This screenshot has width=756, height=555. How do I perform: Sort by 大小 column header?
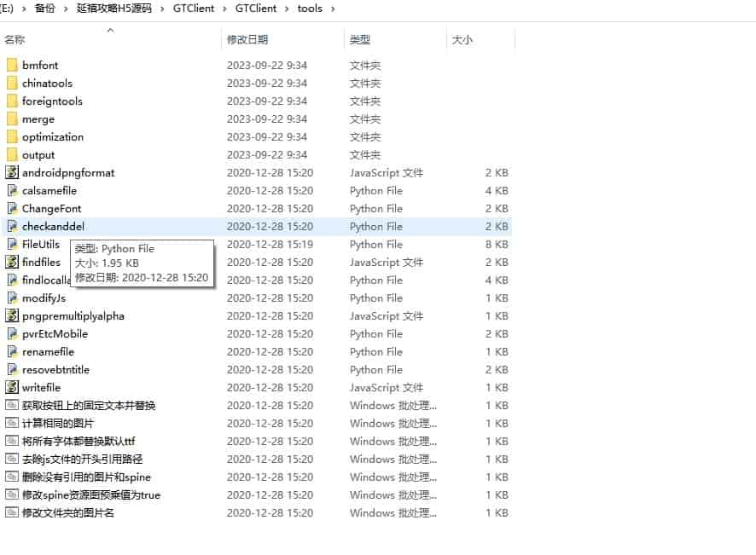(x=462, y=40)
